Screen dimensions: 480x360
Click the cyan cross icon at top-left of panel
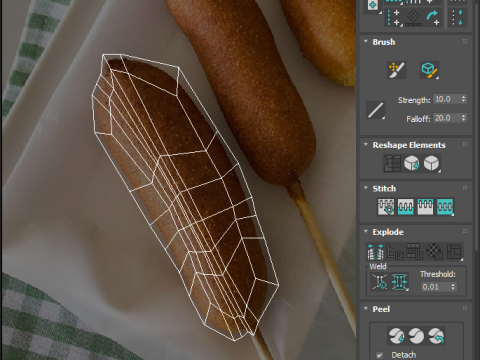tap(373, 6)
